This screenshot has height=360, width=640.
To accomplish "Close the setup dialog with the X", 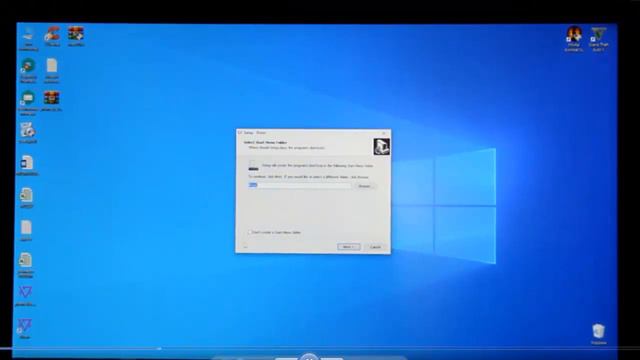I will click(x=384, y=133).
